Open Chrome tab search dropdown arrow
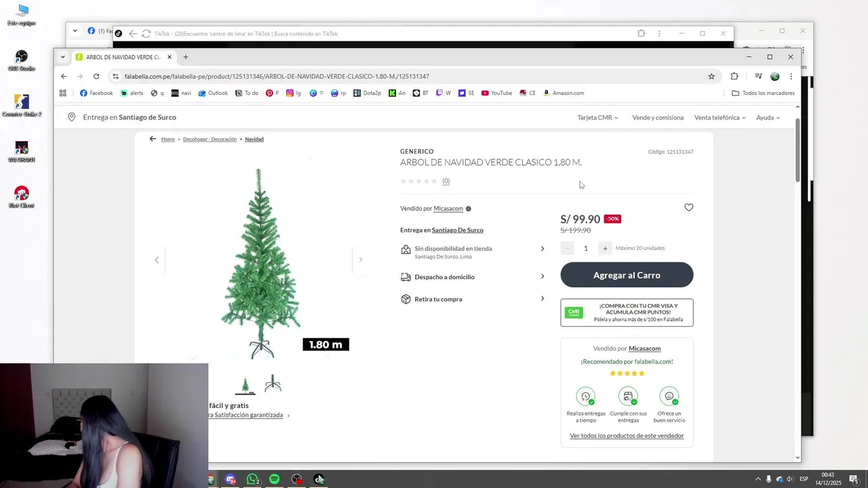The width and height of the screenshot is (868, 488). [x=63, y=57]
